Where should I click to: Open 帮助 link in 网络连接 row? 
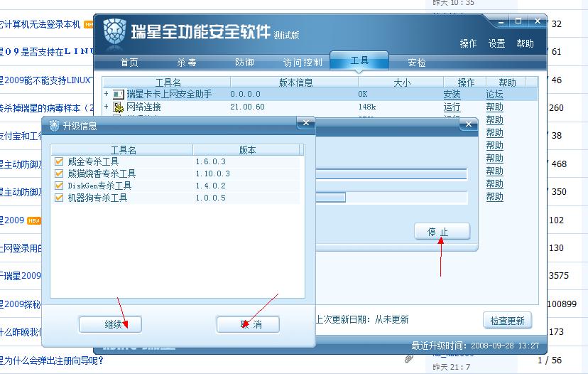(495, 107)
